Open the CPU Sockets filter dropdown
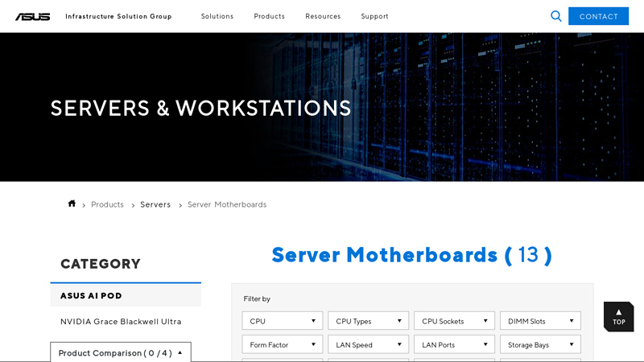 click(x=454, y=321)
